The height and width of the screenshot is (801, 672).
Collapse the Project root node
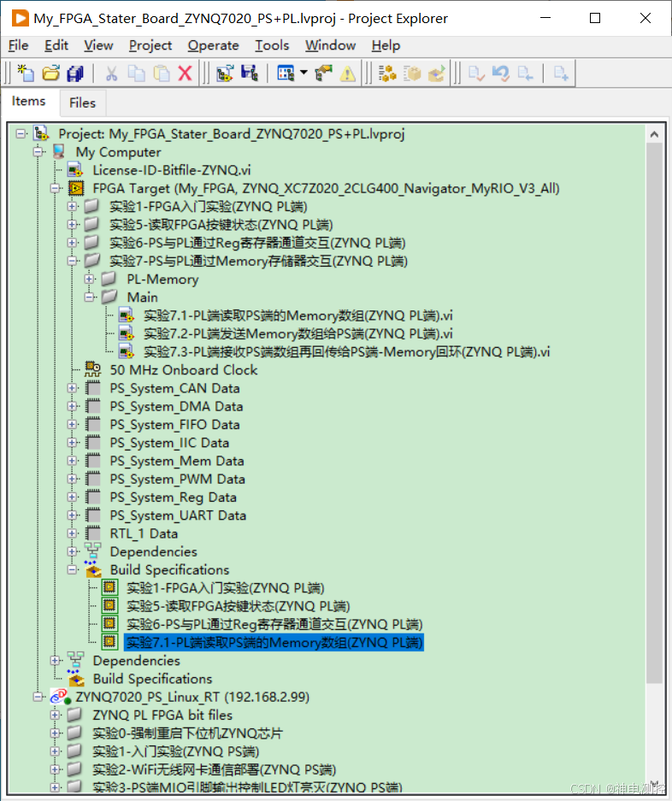point(21,134)
